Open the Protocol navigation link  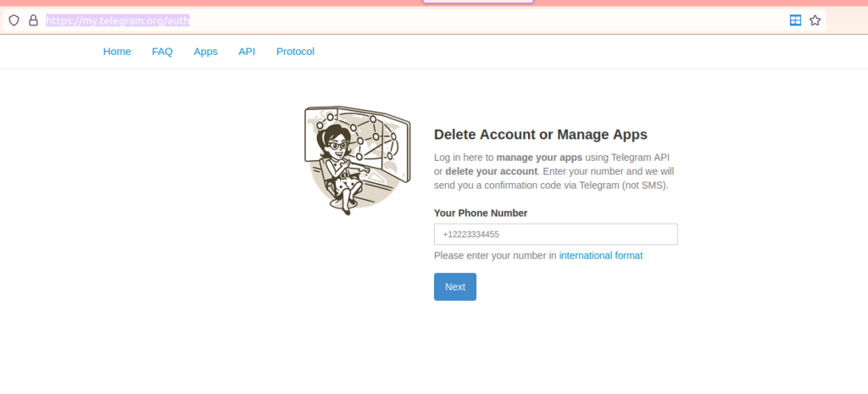(295, 52)
